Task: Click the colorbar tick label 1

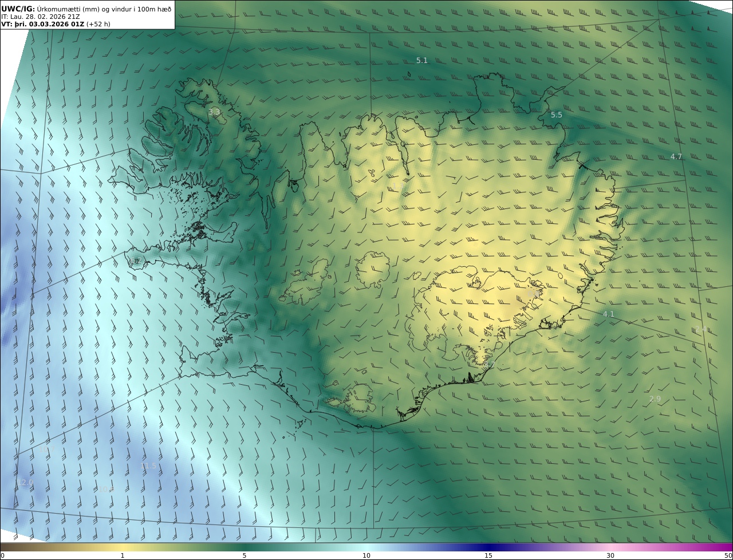Action: 123,555
